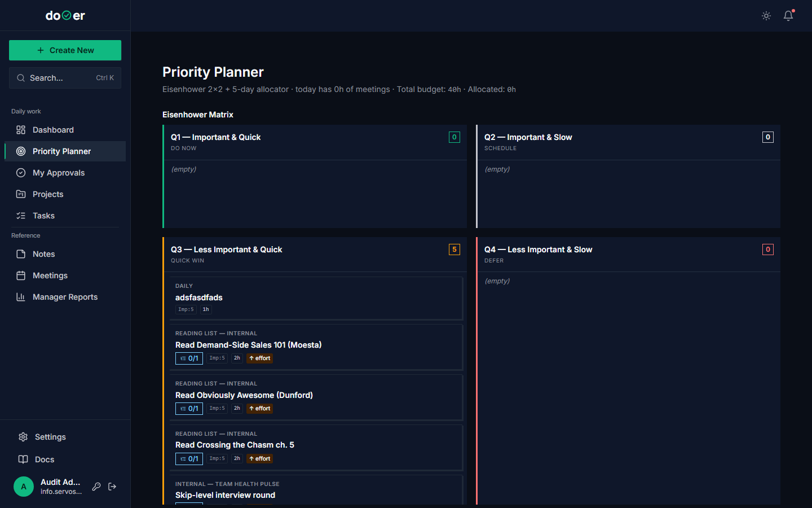Image resolution: width=812 pixels, height=508 pixels.
Task: Click the Q3 count badge showing 5
Action: pyautogui.click(x=454, y=249)
